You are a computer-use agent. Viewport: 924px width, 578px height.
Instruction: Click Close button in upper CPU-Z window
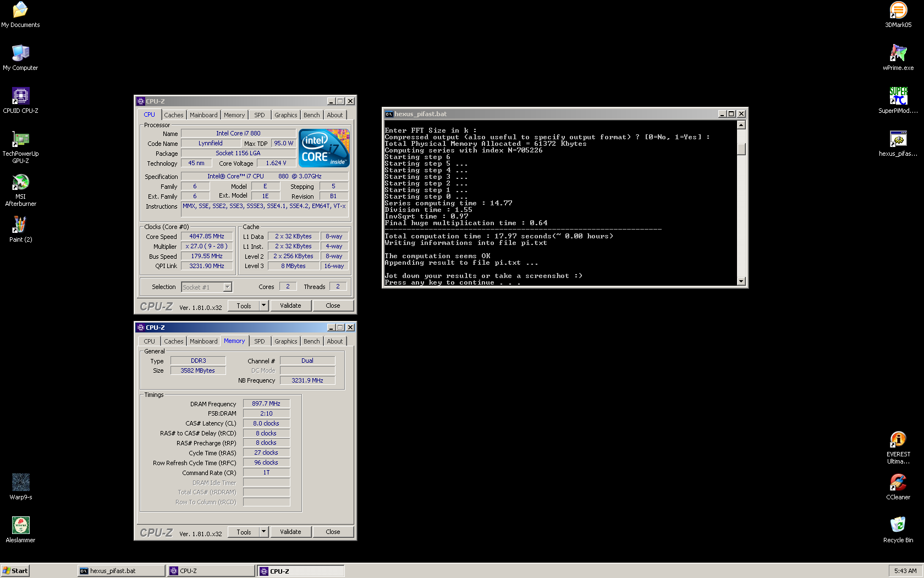pos(333,306)
